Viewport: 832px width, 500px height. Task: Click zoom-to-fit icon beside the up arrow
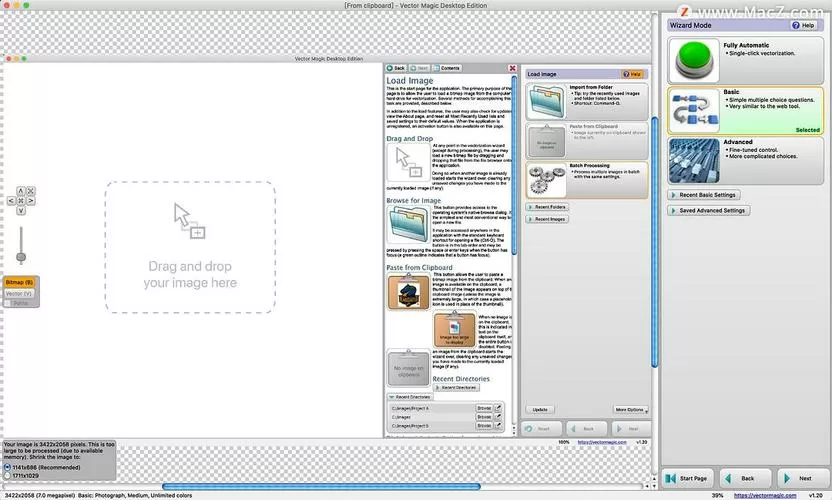tap(31, 191)
